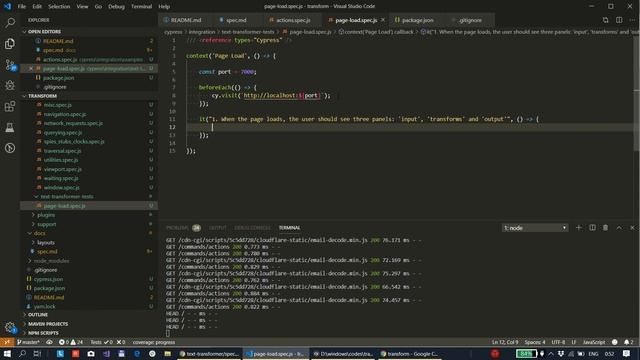Open network_requests.spec.js file

73,123
